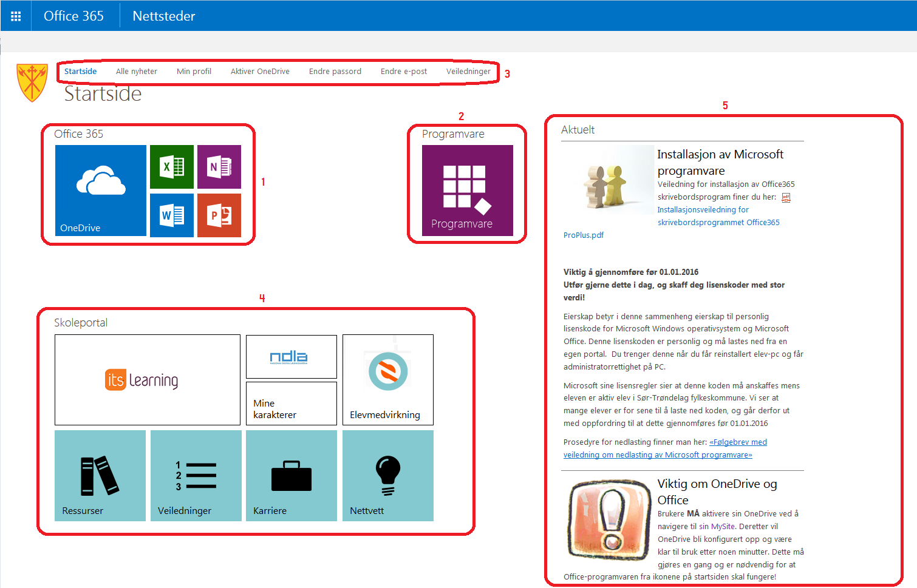Open the ndla tile
917x588 pixels.
click(x=291, y=357)
